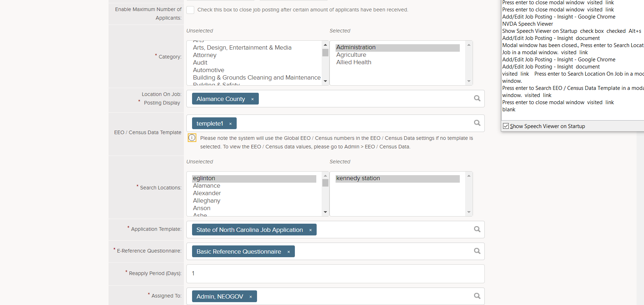Enable Maximum Number of Applicants checkbox
This screenshot has height=305, width=644.
point(191,10)
